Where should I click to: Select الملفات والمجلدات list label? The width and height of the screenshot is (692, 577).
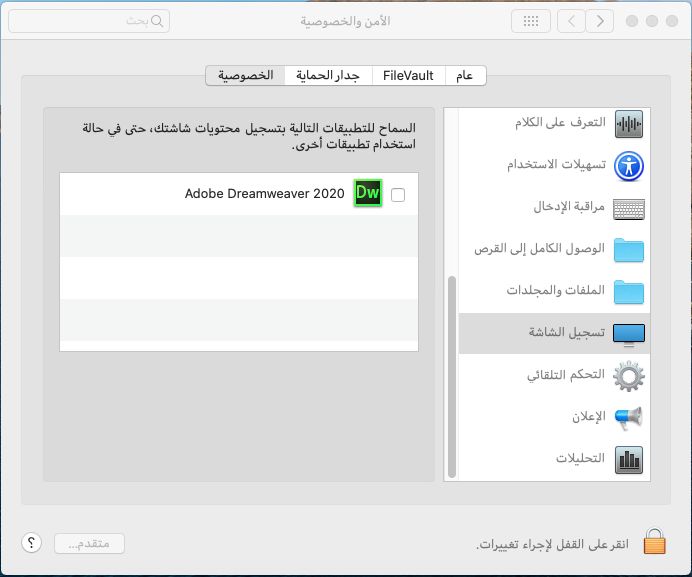(556, 290)
